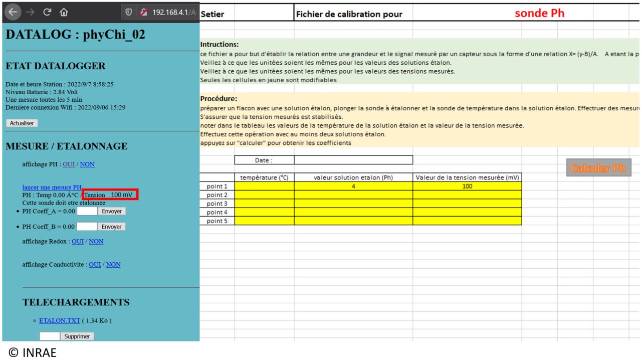Open the tracking protection shield icon

[128, 12]
